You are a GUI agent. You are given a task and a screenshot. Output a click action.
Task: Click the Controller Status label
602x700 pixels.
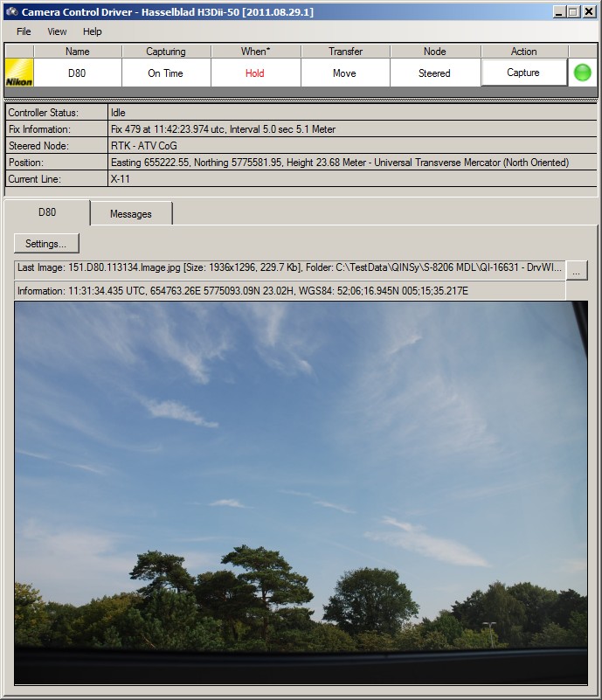tap(56, 113)
